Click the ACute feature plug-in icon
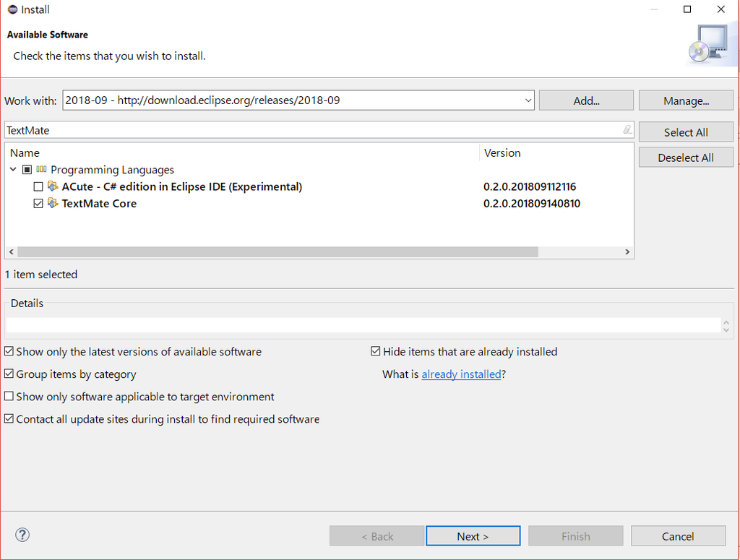This screenshot has height=560, width=740. click(x=53, y=186)
